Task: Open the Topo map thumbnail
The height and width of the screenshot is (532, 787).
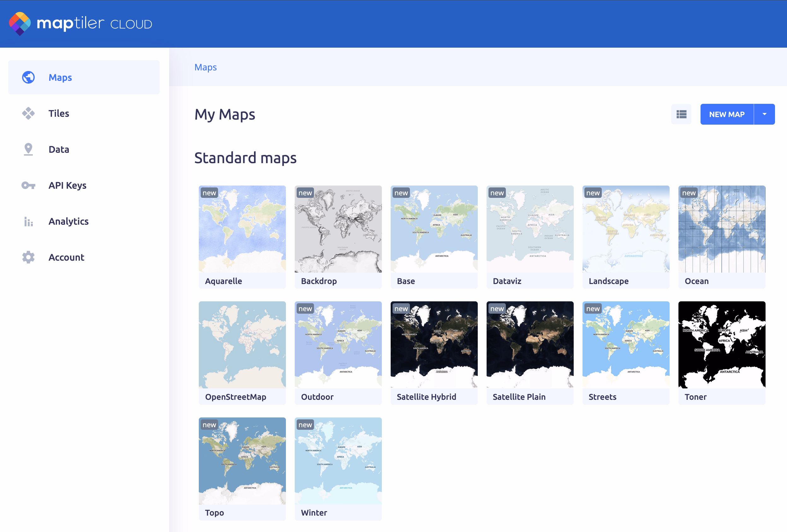Action: point(242,461)
